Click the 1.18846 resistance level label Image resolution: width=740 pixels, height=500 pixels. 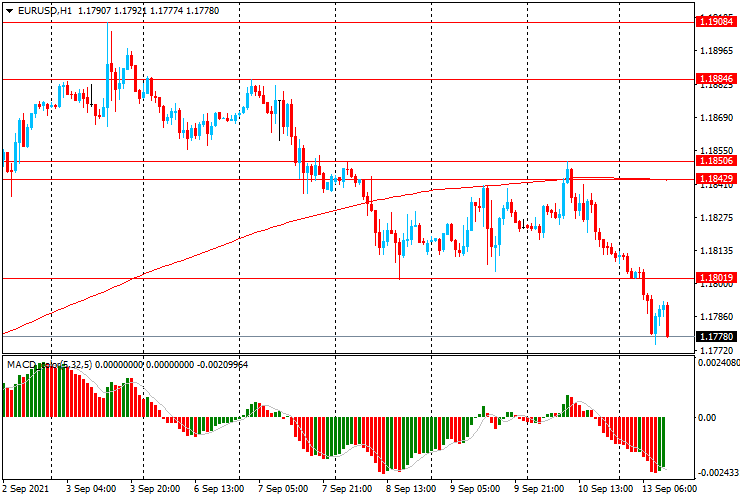click(x=716, y=79)
